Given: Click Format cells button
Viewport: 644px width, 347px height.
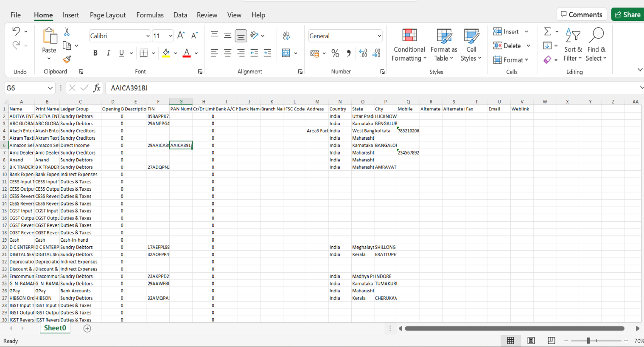Looking at the screenshot, I should (511, 60).
